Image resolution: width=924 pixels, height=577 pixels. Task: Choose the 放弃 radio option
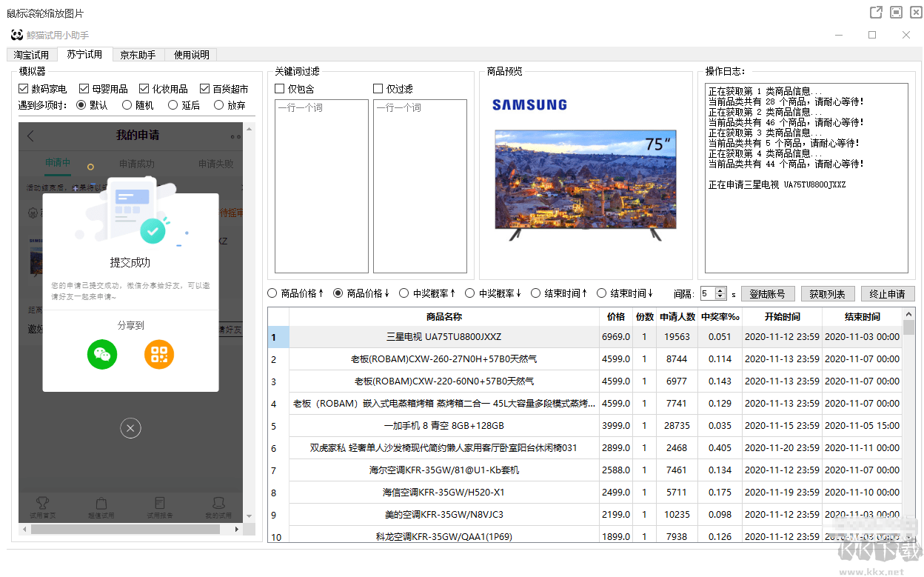coord(219,105)
